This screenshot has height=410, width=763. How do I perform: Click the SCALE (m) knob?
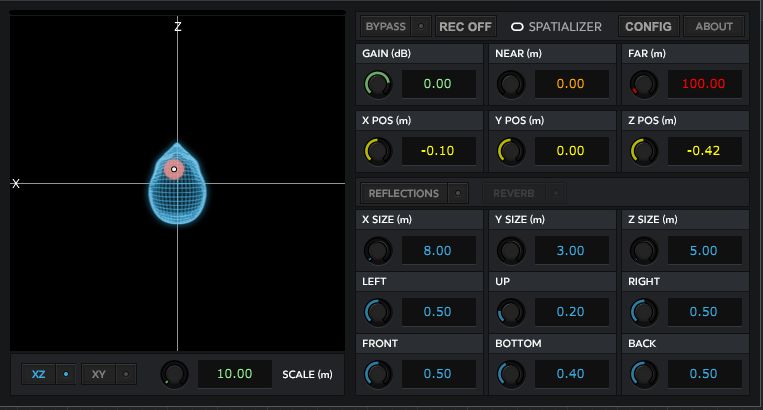[174, 374]
